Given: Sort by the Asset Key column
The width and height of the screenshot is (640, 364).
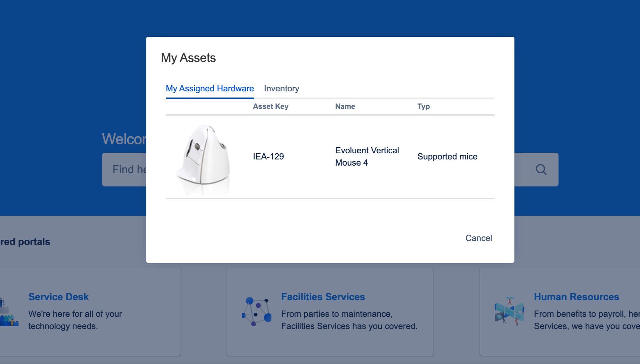Looking at the screenshot, I should coord(270,106).
